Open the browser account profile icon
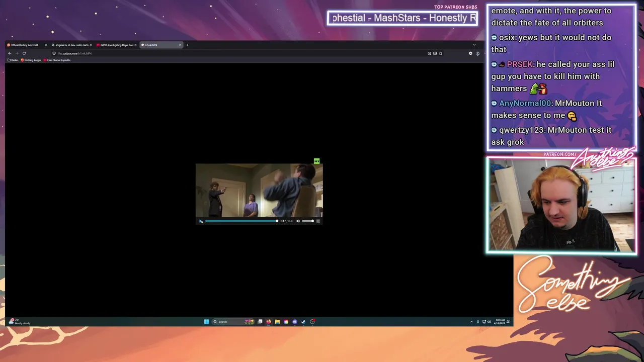Screen dimensions: 644x362 click(470, 53)
